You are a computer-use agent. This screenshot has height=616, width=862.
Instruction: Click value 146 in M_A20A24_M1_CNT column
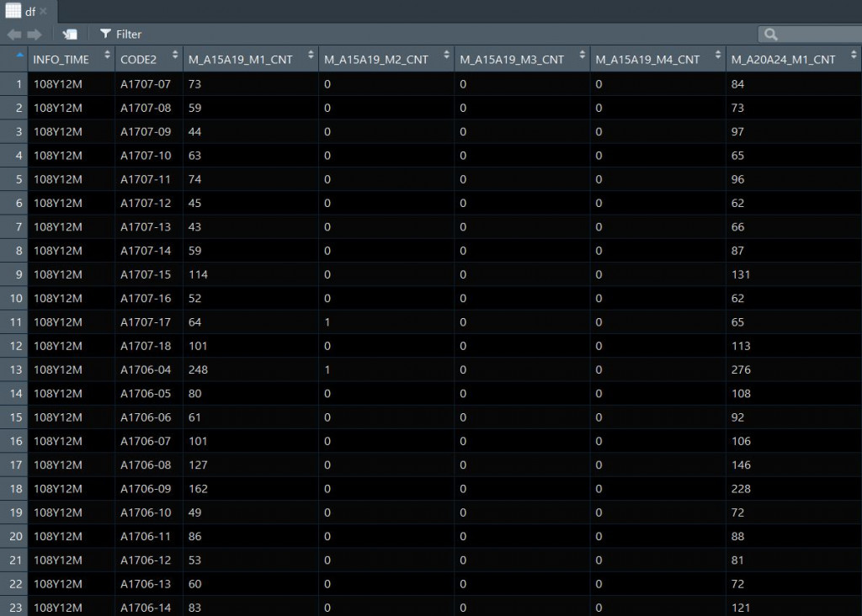pos(741,465)
